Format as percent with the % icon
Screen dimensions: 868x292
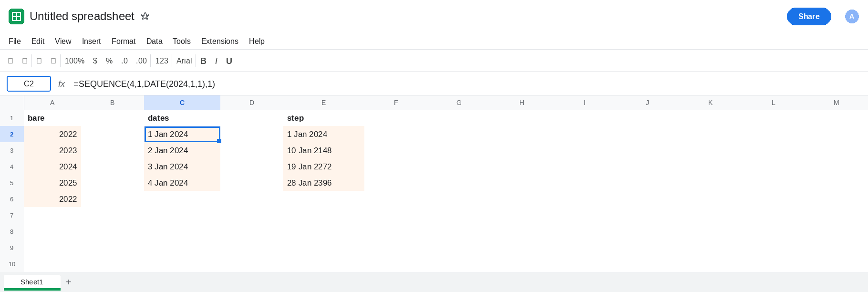point(109,61)
